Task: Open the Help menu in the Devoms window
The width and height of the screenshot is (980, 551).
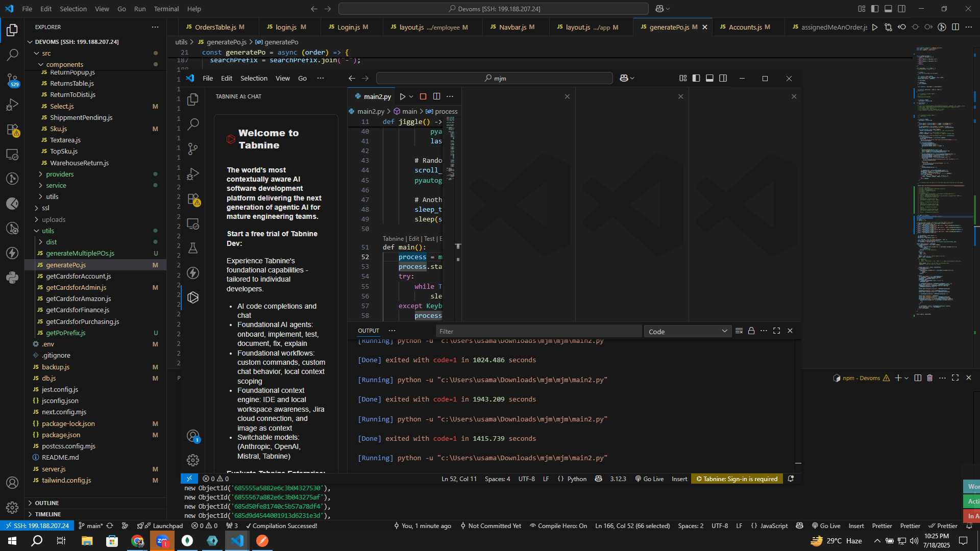Action: (194, 9)
